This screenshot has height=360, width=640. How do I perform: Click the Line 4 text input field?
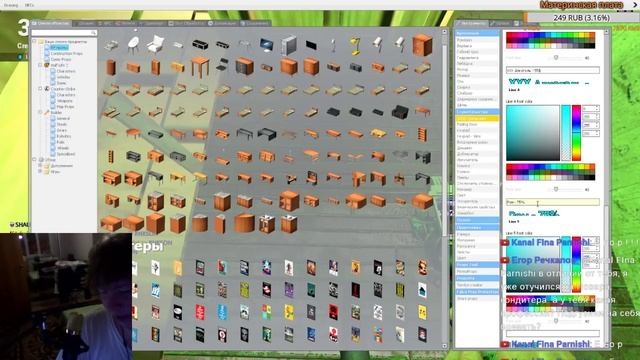[553, 71]
